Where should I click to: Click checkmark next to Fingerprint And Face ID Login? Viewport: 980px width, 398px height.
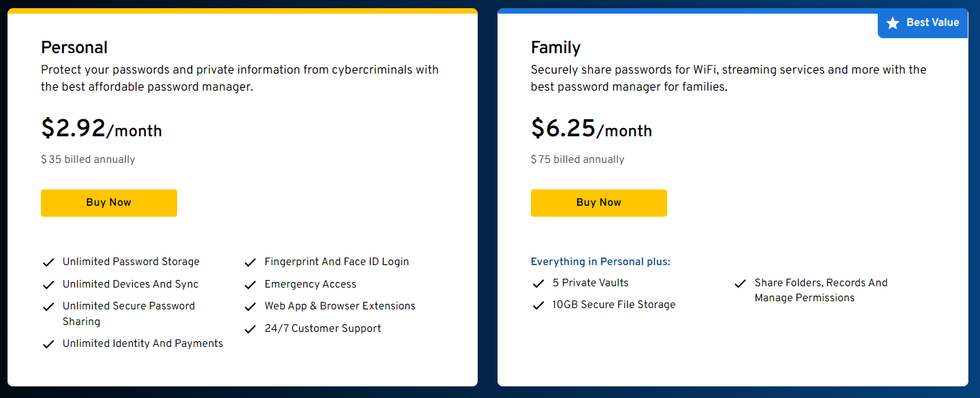click(250, 262)
